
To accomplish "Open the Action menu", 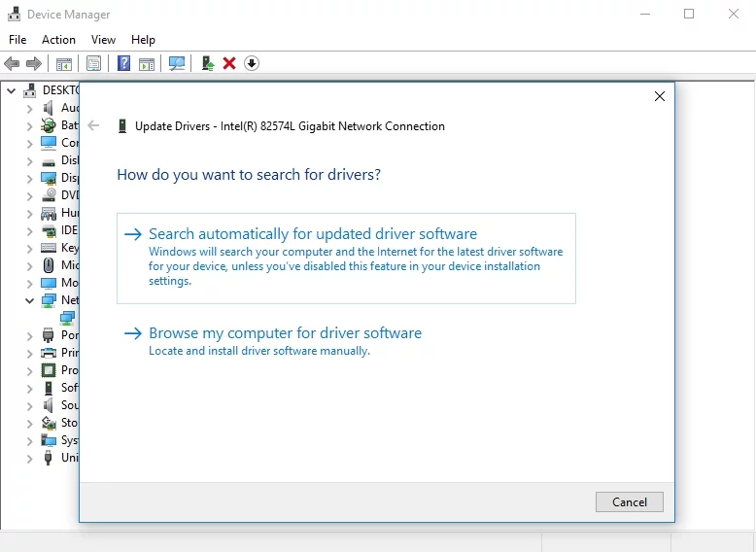I will click(x=58, y=40).
